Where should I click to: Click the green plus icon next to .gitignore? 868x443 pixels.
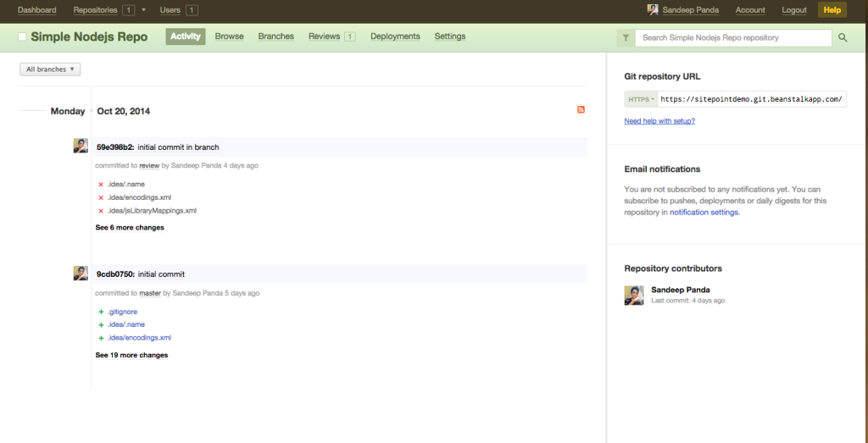(x=101, y=312)
